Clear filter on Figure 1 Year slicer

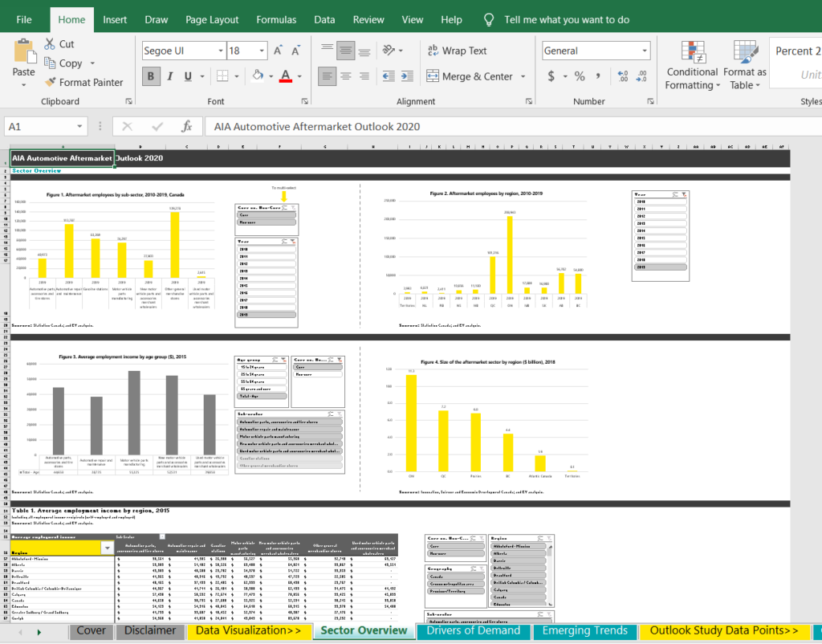click(x=293, y=241)
